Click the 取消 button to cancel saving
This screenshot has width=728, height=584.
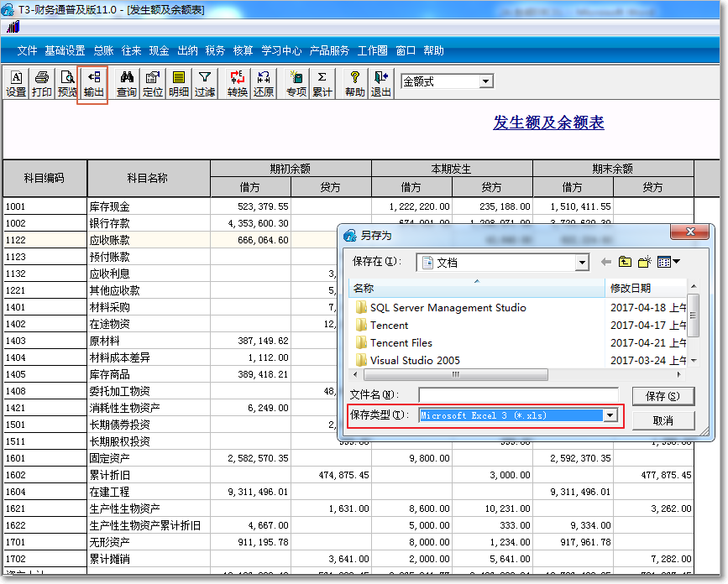pos(663,420)
